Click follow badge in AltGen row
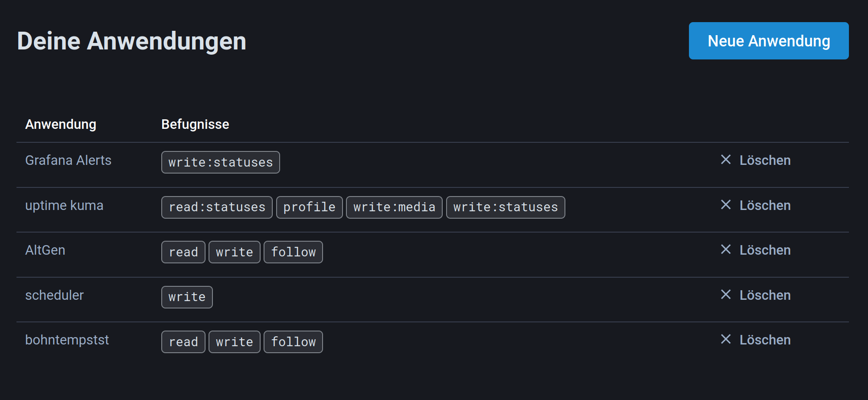Viewport: 868px width, 400px height. tap(293, 252)
